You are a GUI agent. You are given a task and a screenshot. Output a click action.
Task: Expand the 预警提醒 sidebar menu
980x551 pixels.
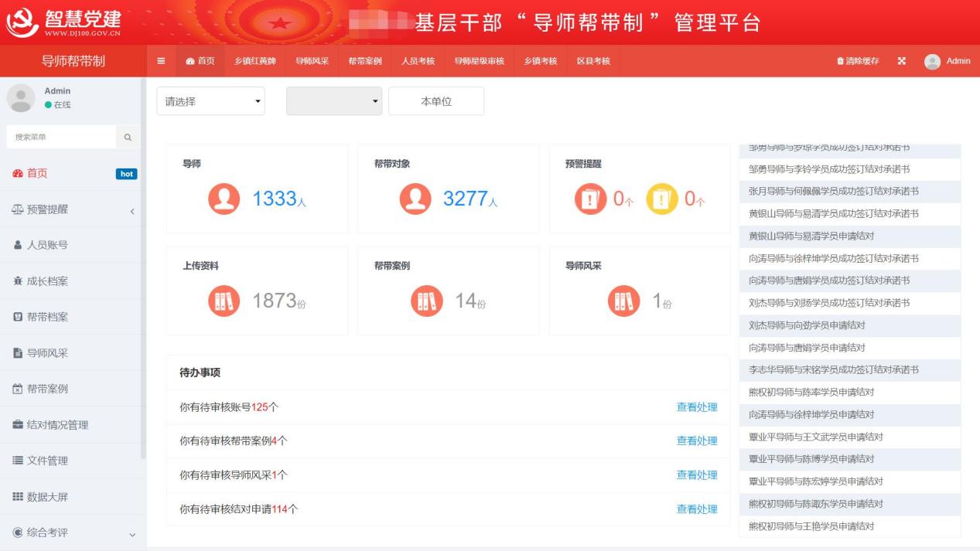73,209
